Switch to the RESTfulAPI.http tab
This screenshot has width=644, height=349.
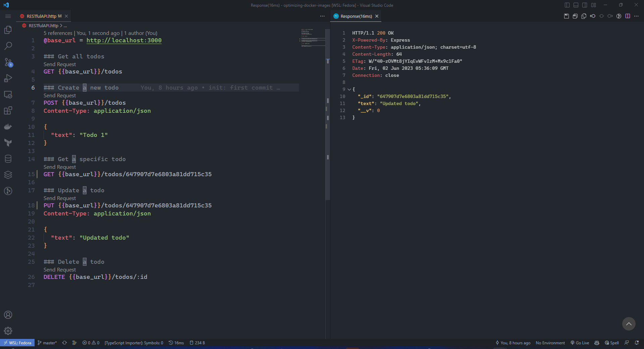pyautogui.click(x=41, y=16)
